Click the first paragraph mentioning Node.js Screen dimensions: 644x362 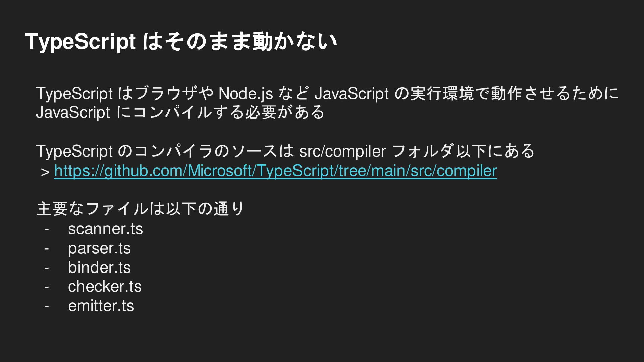tap(327, 103)
